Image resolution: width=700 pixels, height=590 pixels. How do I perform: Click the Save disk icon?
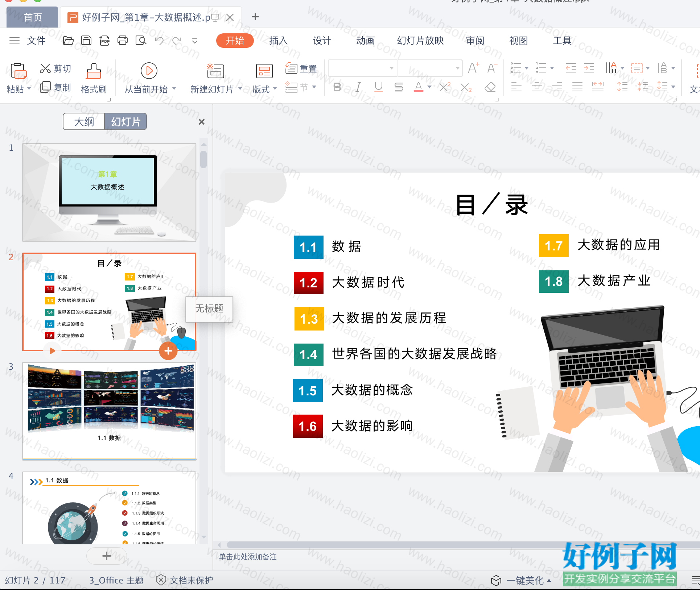point(86,41)
